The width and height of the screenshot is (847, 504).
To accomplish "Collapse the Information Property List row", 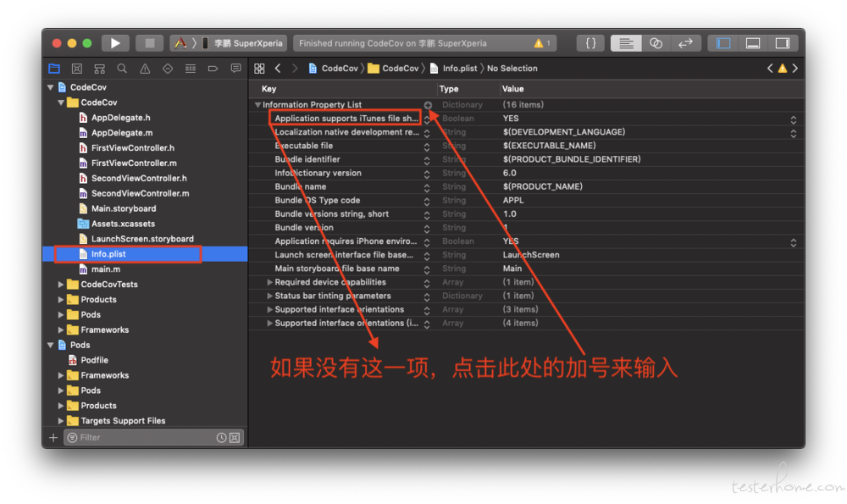I will coord(257,105).
